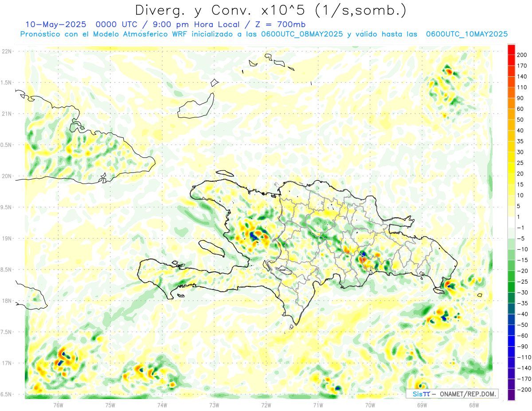Click the color scale value -40

point(522,314)
